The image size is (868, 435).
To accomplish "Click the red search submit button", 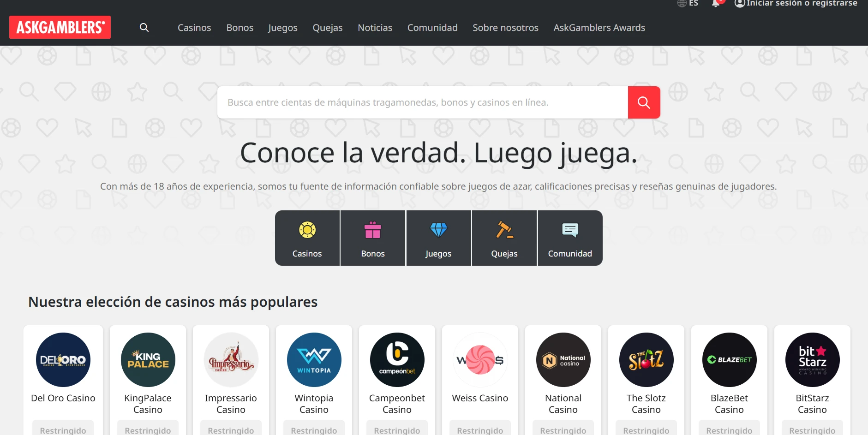I will pos(644,102).
